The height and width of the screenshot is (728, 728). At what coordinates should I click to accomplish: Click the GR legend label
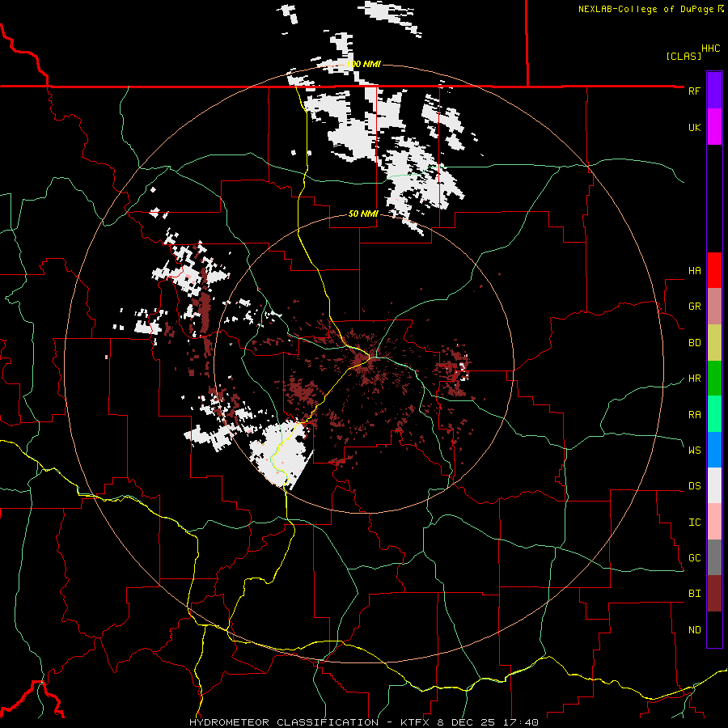[694, 306]
